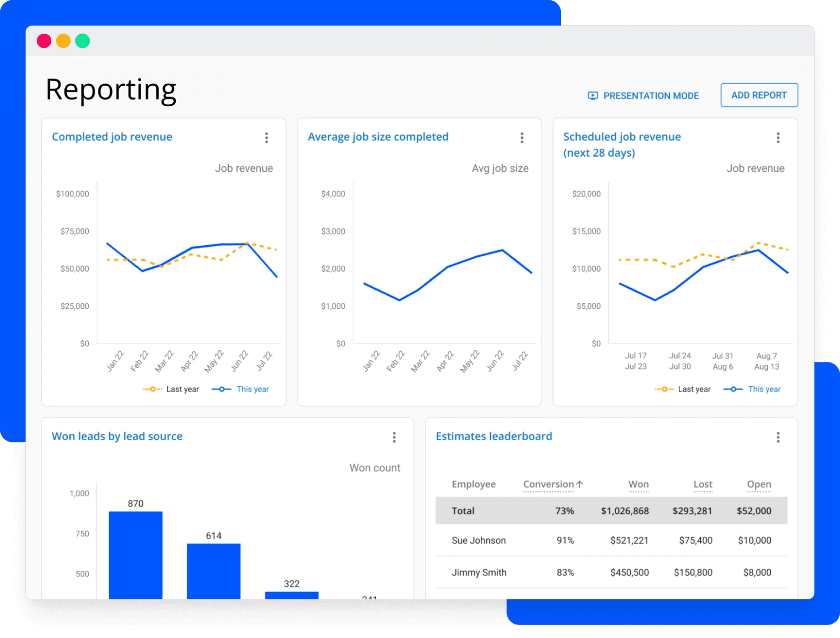Select the Total row label
Viewport: 840px width, 638px height.
click(463, 511)
